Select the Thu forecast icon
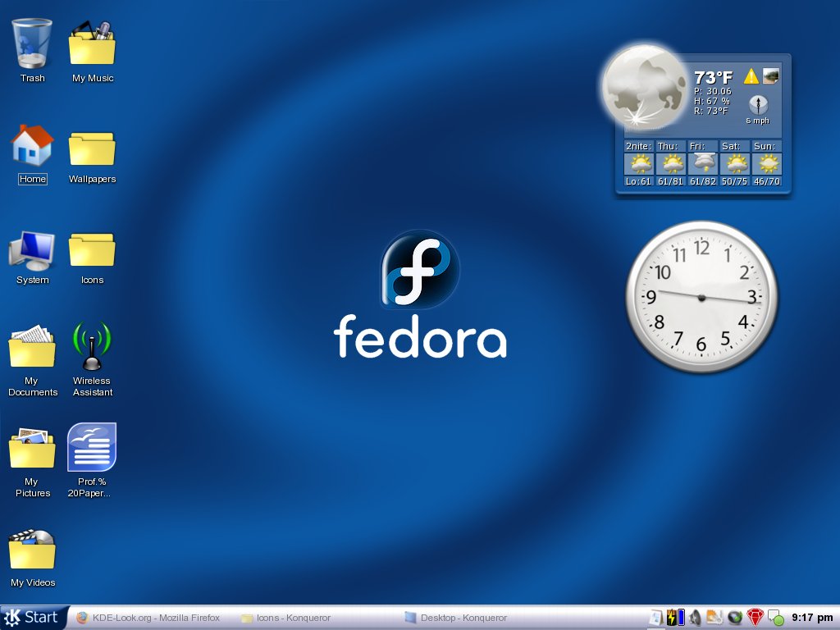The width and height of the screenshot is (840, 630). (671, 164)
